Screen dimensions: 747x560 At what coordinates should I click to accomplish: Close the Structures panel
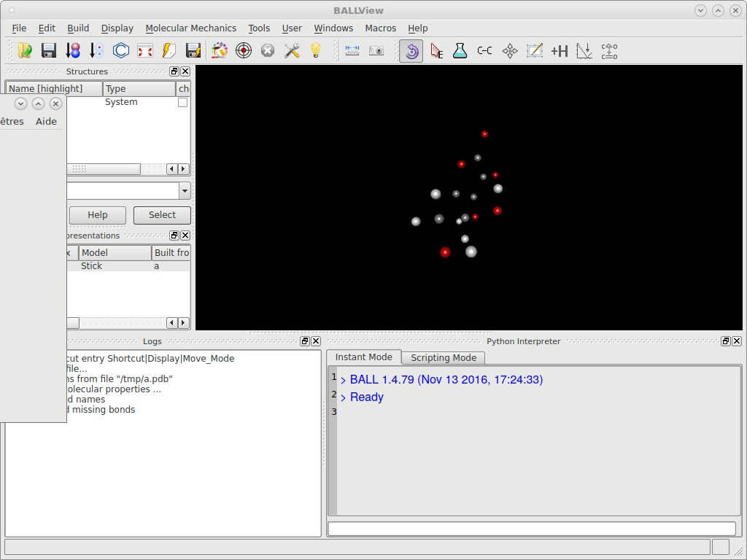(185, 71)
